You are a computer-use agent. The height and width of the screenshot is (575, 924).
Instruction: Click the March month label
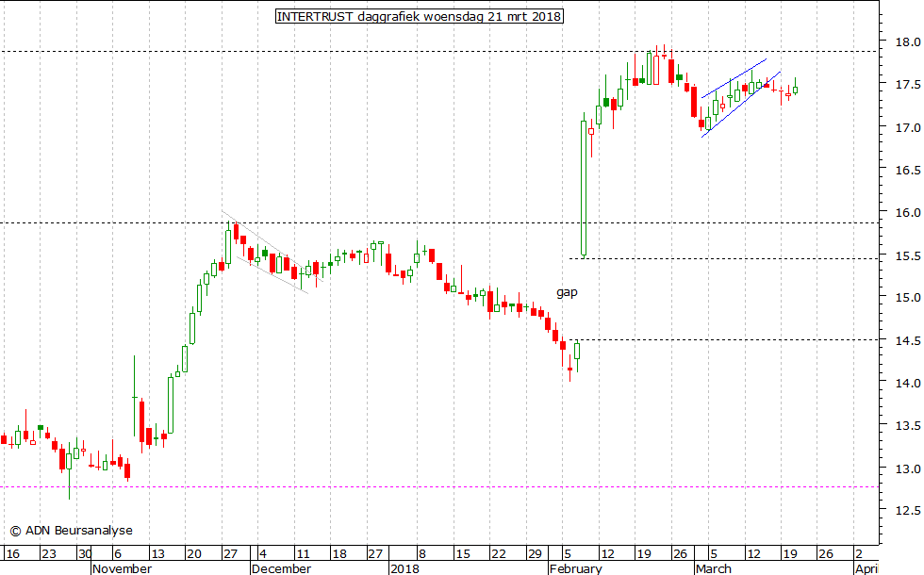click(714, 568)
